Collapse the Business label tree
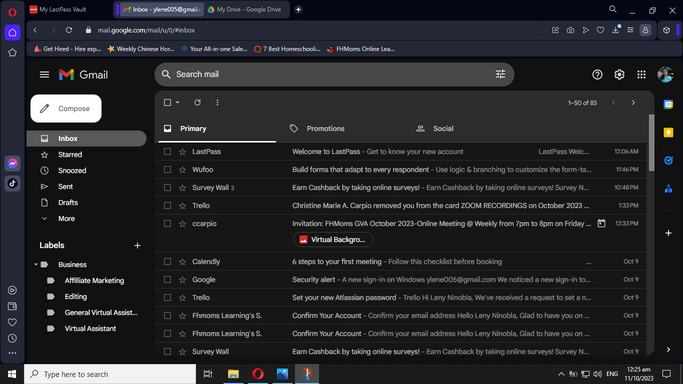Image resolution: width=683 pixels, height=384 pixels. pos(36,265)
